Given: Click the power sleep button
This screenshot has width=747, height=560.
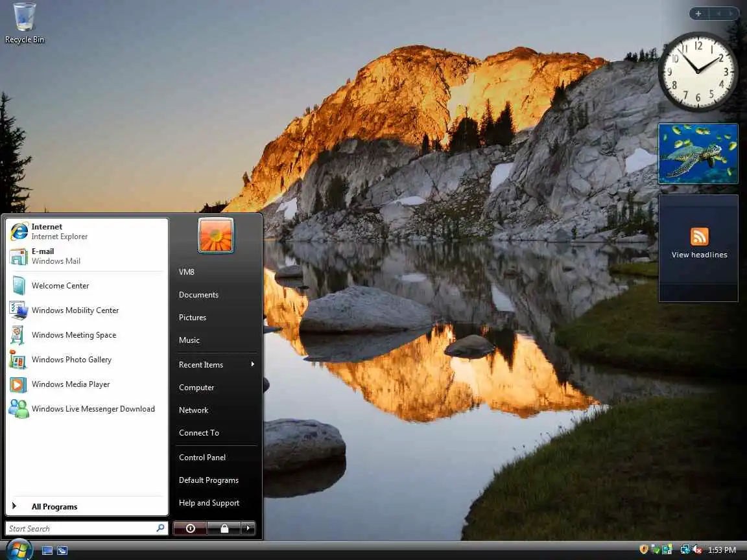Looking at the screenshot, I should tap(190, 528).
